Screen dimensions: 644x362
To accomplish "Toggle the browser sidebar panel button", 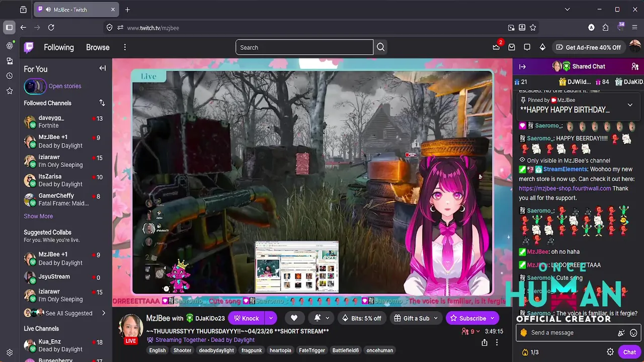I will tap(10, 28).
